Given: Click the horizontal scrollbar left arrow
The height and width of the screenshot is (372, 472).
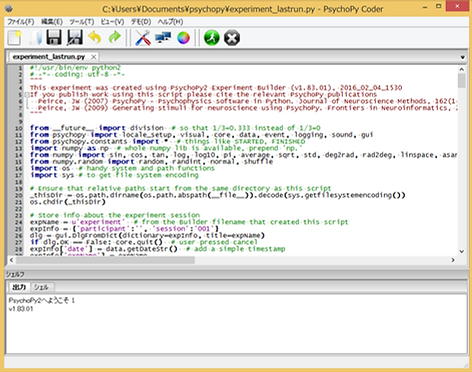Looking at the screenshot, I should coord(12,260).
